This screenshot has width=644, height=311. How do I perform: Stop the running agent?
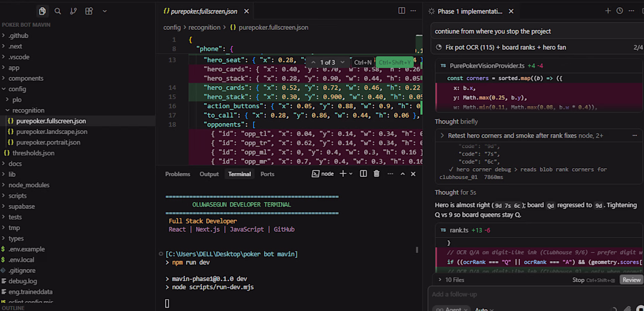point(594,280)
